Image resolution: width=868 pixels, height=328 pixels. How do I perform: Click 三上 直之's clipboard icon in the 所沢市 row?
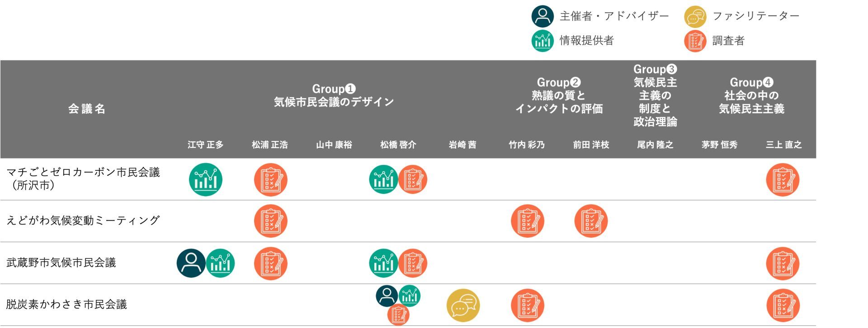point(783,180)
